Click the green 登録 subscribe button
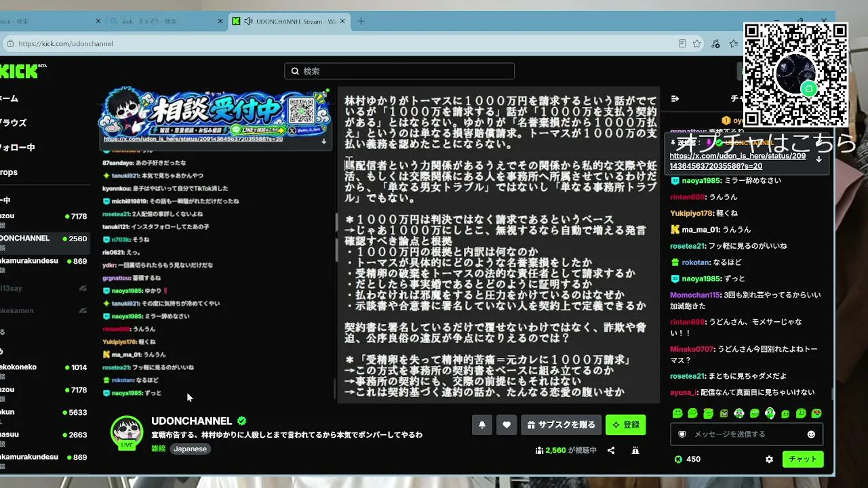Viewport: 868px width, 488px height. click(626, 425)
